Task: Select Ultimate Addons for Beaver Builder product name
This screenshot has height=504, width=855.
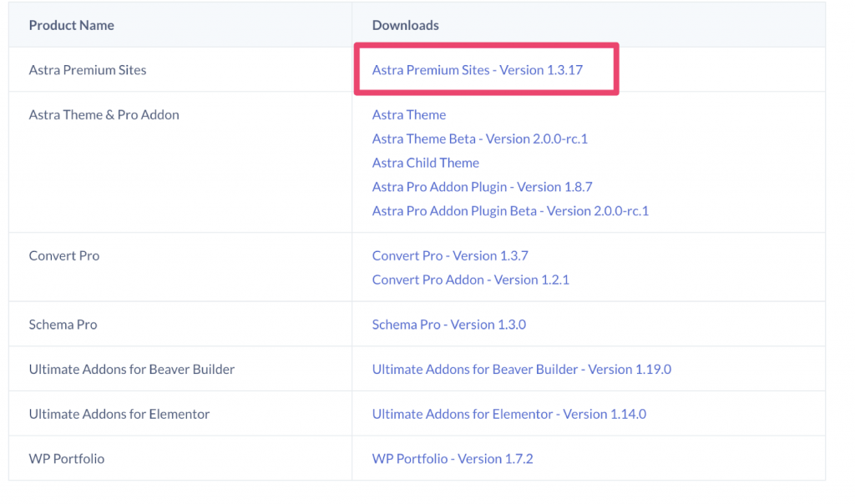Action: 131,369
